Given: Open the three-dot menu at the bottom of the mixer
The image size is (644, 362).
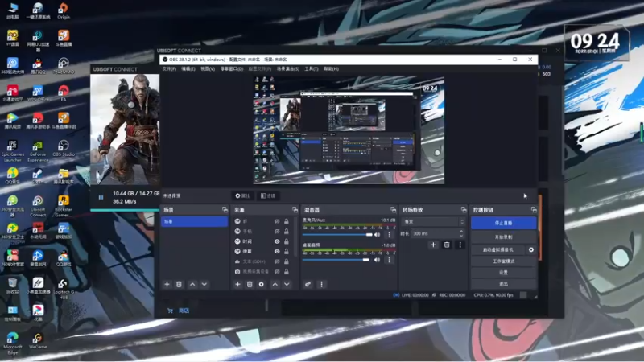Looking at the screenshot, I should [x=321, y=284].
